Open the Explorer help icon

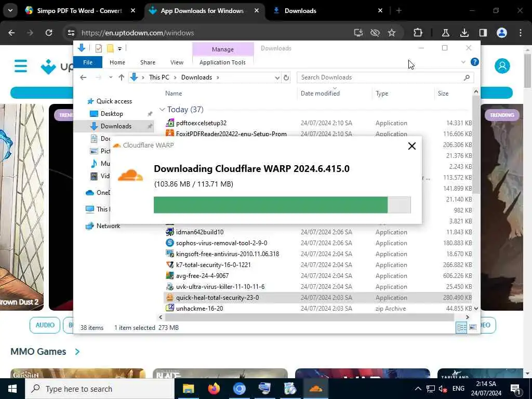(474, 62)
